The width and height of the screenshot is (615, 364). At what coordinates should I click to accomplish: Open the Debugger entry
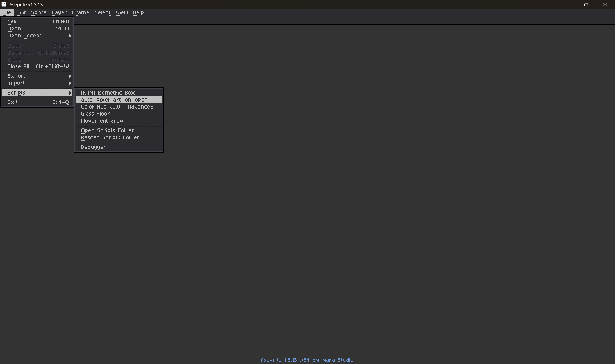(119, 147)
